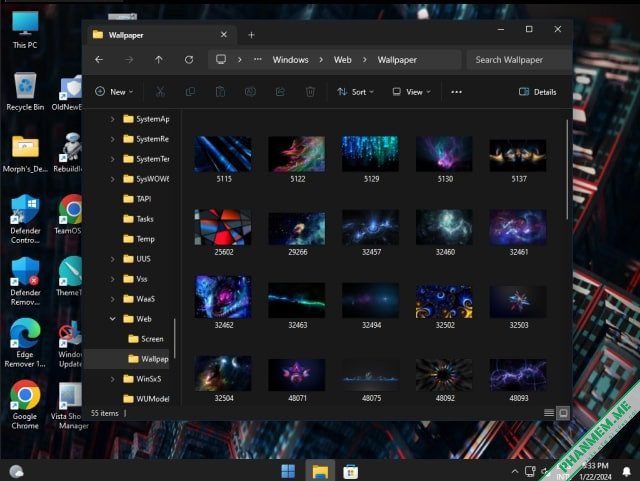Screen dimensions: 640x481
Task: Expand the WaaS folder tree node
Action: pos(112,299)
